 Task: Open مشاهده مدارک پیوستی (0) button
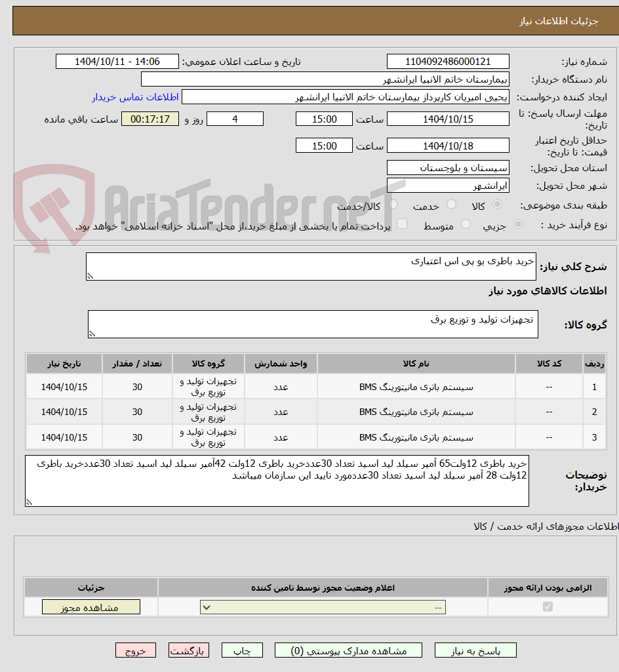click(x=348, y=650)
